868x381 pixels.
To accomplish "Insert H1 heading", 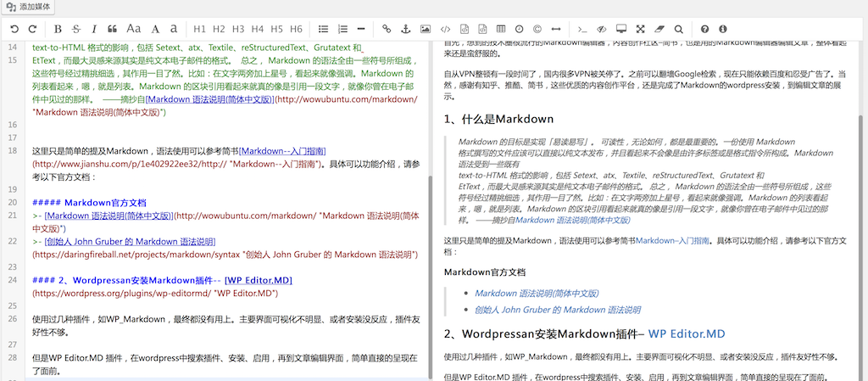I will tap(200, 29).
